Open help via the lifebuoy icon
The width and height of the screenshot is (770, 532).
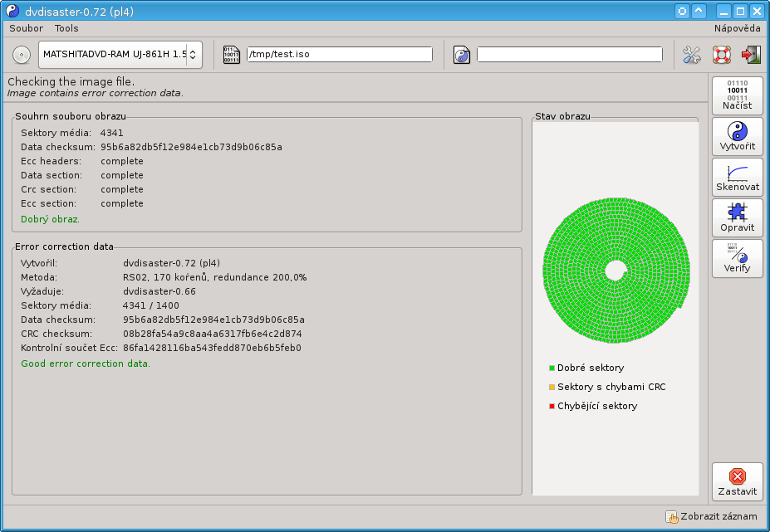(721, 55)
